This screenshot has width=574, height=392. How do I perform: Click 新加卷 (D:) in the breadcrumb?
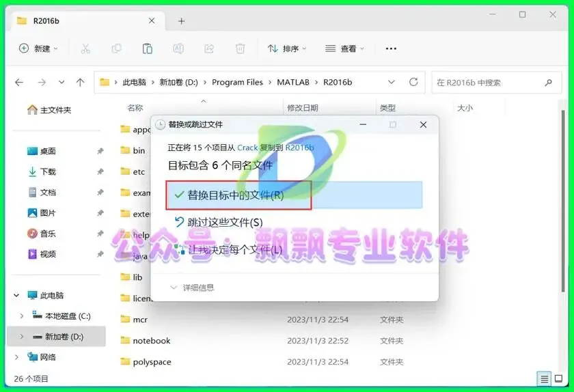(178, 83)
